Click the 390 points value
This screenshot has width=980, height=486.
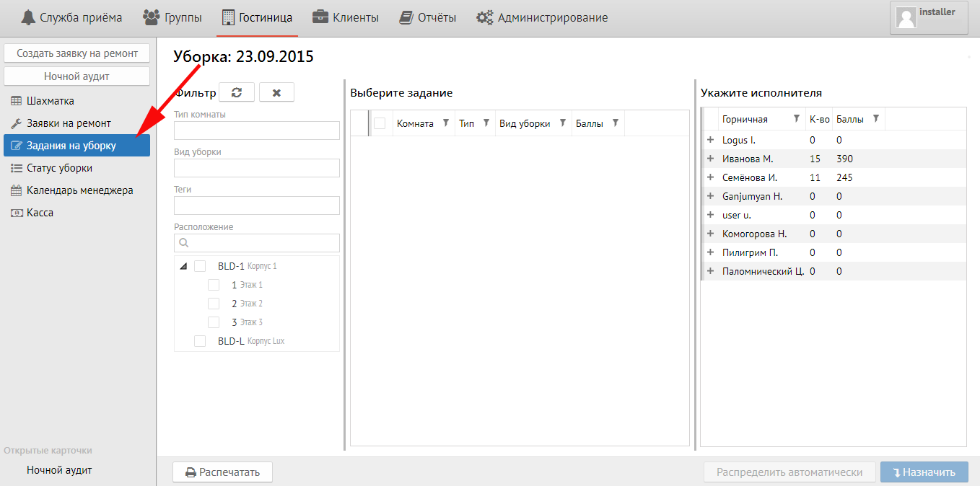coord(844,159)
